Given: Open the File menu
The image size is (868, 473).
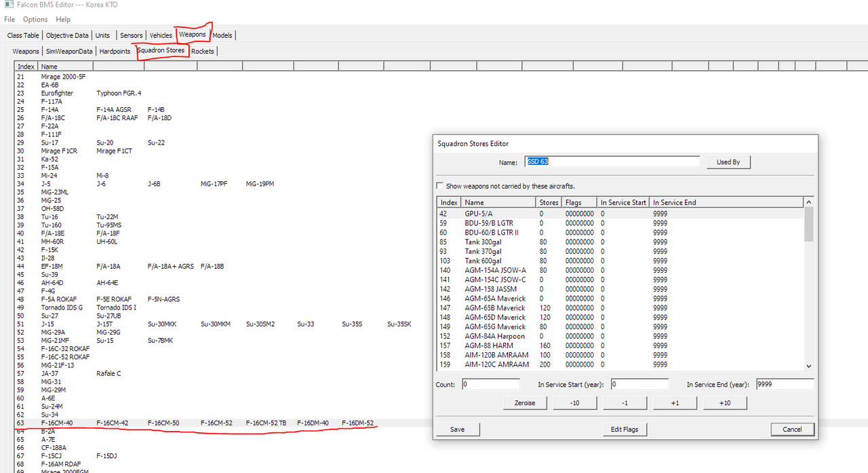Looking at the screenshot, I should coord(9,20).
